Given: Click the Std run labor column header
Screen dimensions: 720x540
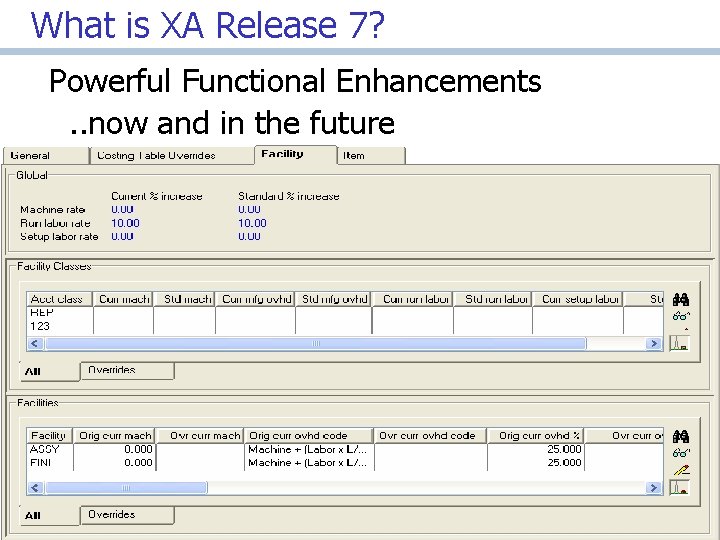Looking at the screenshot, I should [493, 299].
